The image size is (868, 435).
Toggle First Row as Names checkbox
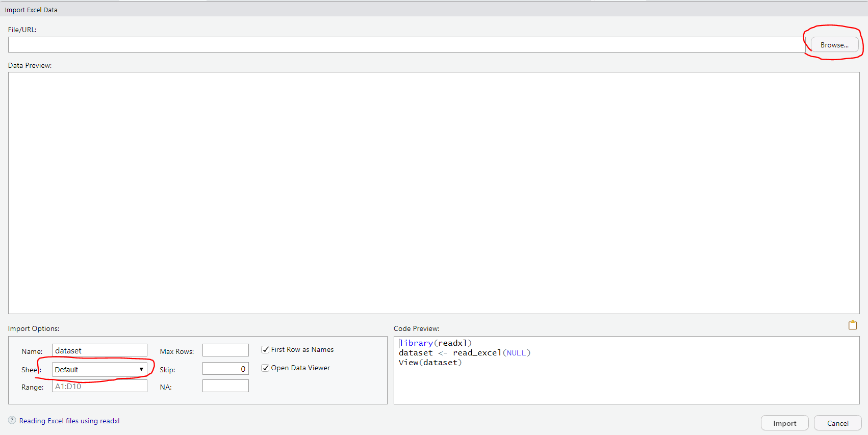point(265,349)
